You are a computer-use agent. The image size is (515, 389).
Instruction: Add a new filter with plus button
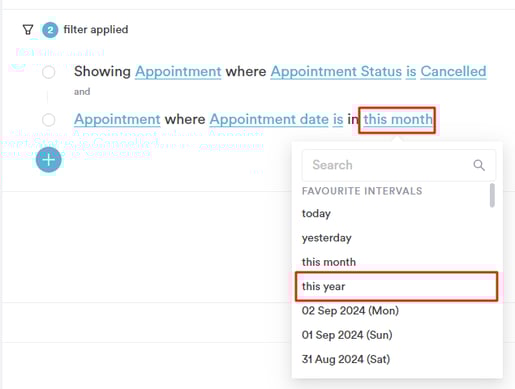49,160
